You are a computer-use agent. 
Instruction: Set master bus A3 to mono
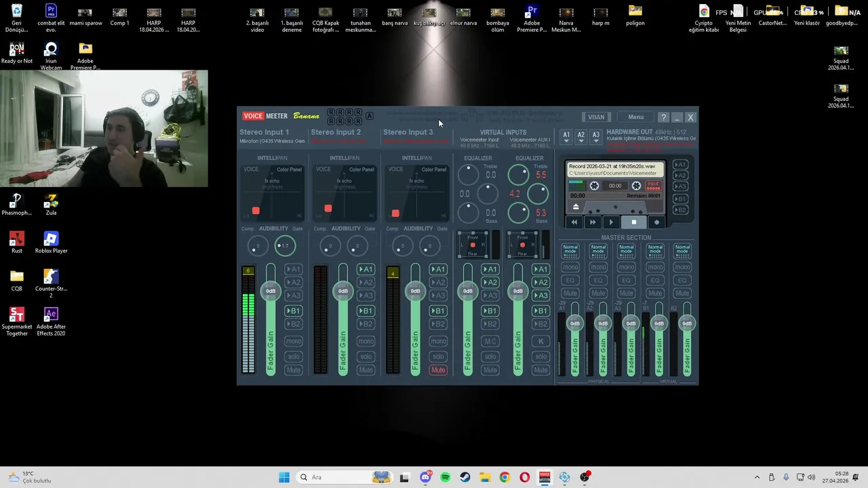(627, 267)
